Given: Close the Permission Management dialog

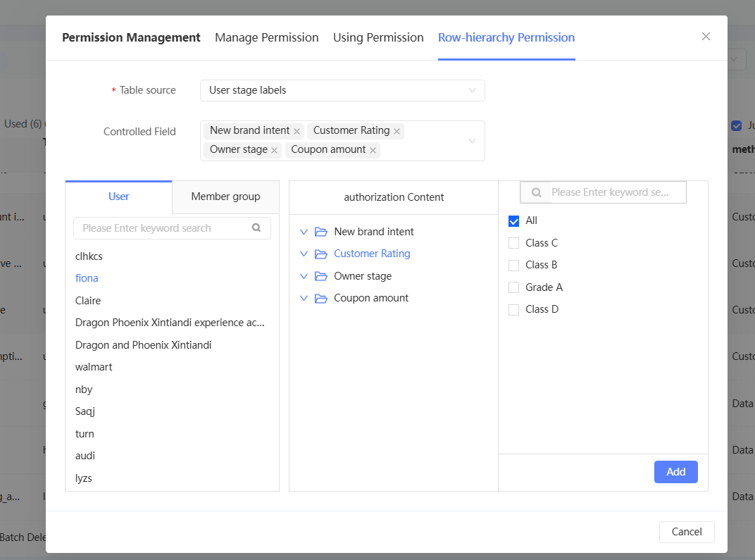Looking at the screenshot, I should (x=706, y=37).
